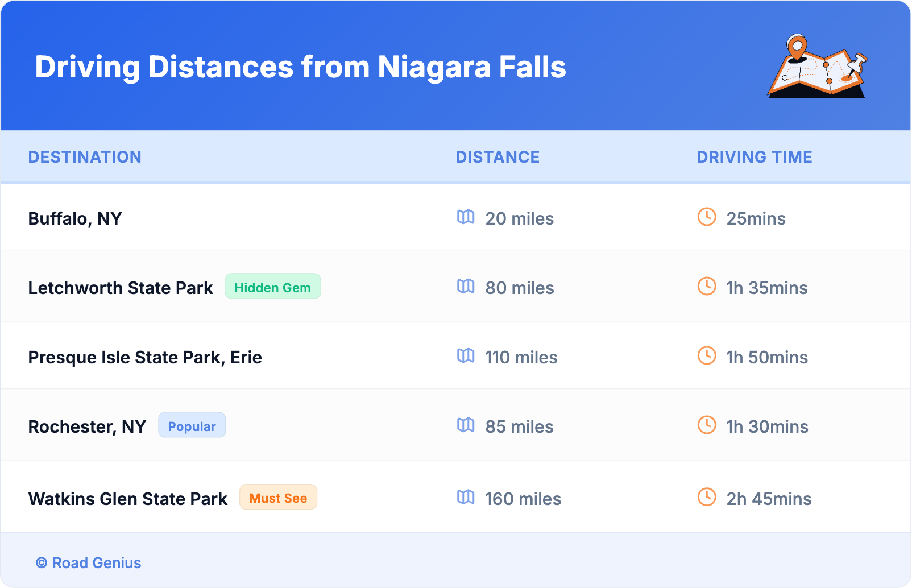Click the orange Must See badge
The image size is (912, 588).
pyautogui.click(x=278, y=498)
